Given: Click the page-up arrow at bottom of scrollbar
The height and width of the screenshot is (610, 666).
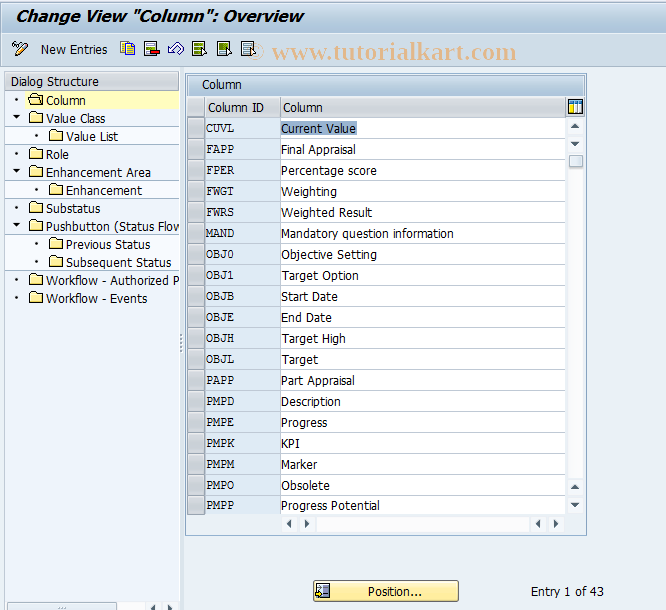Looking at the screenshot, I should coord(575,487).
